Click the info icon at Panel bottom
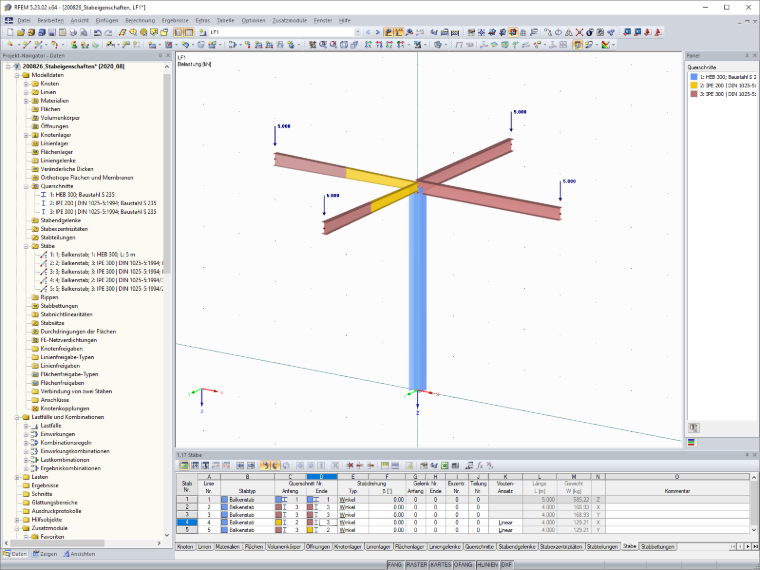Image resolution: width=760 pixels, height=570 pixels. (x=694, y=428)
